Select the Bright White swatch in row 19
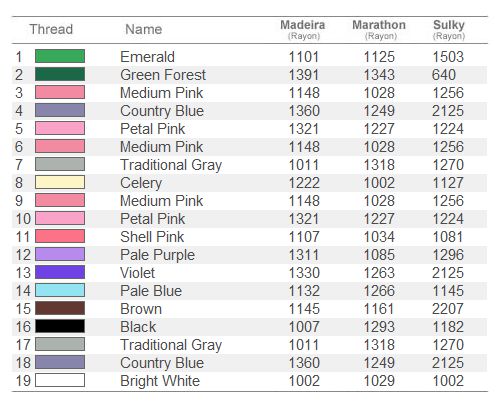Image resolution: width=500 pixels, height=402 pixels. tap(60, 380)
